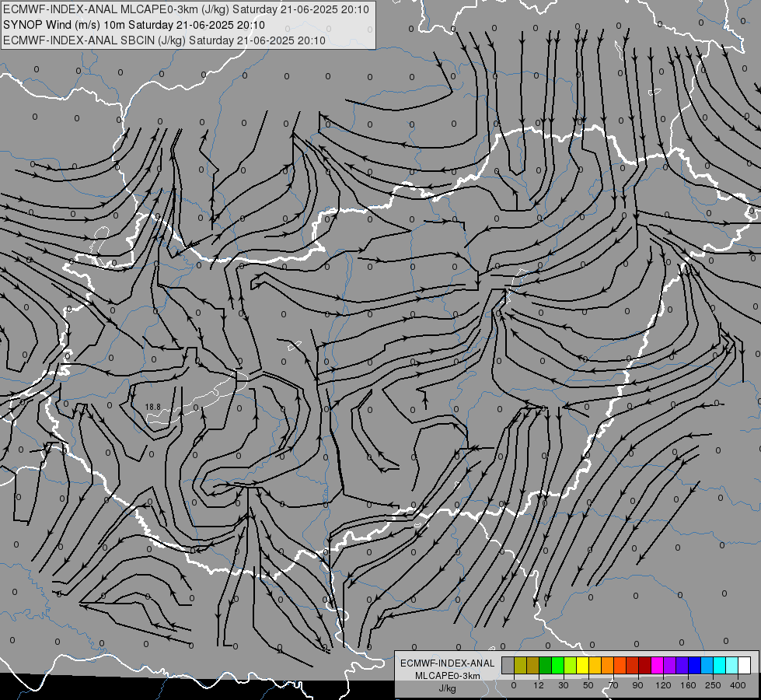Screen dimensions: 761x700
Task: Click the J/kg unit label in legend
Action: [x=447, y=688]
